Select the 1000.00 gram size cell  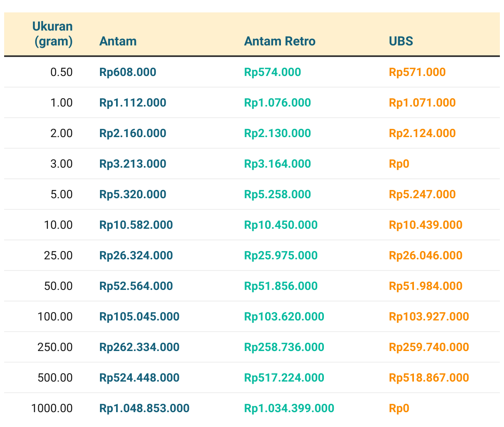pyautogui.click(x=52, y=408)
